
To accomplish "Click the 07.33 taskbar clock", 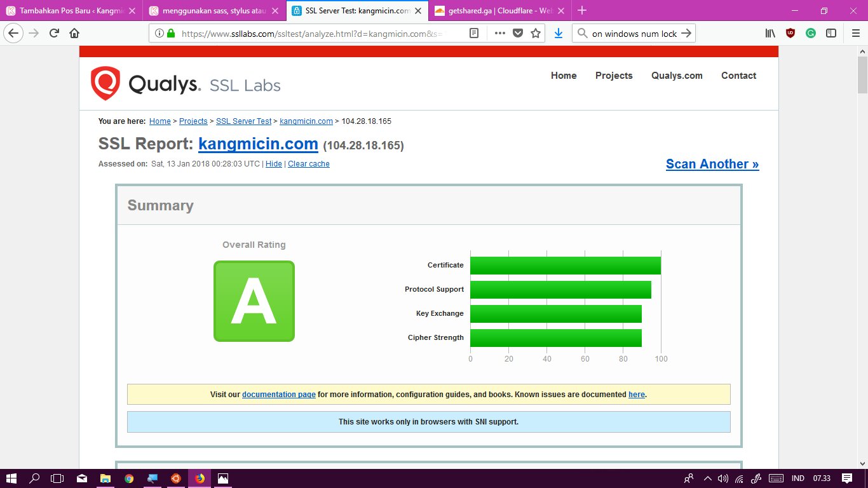I will 822,478.
